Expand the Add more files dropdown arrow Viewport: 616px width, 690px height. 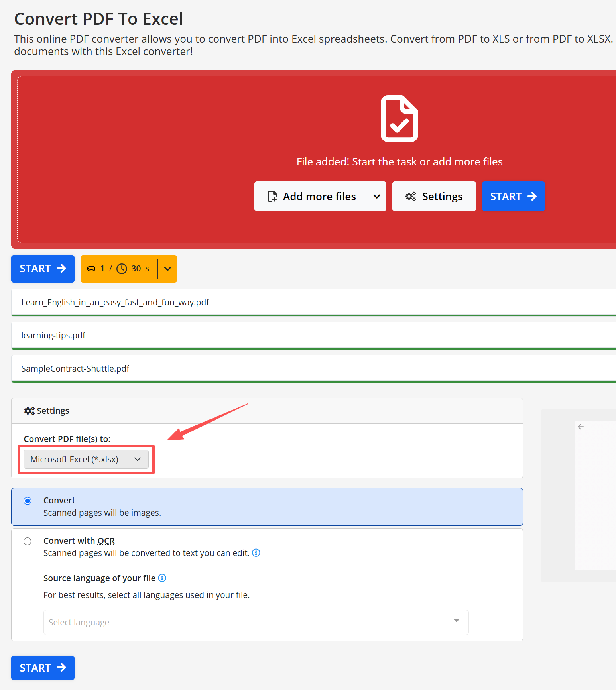click(377, 197)
